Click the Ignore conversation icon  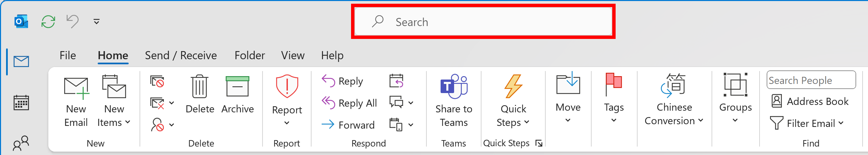[157, 81]
